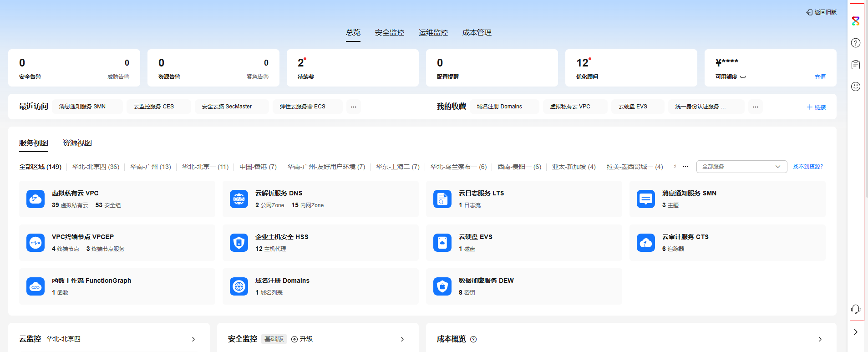Switch to the 总览 tab
Image resolution: width=868 pixels, height=352 pixels.
[x=353, y=33]
